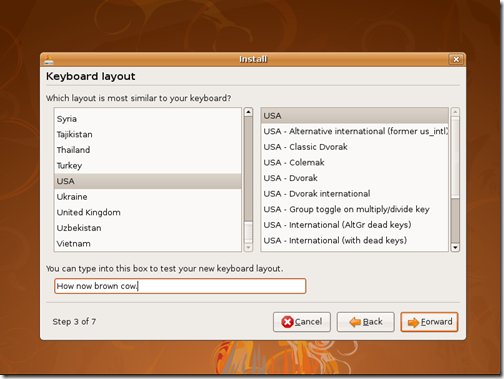Select United Kingdom in country list
Image resolution: width=504 pixels, height=379 pixels.
pyautogui.click(x=148, y=213)
